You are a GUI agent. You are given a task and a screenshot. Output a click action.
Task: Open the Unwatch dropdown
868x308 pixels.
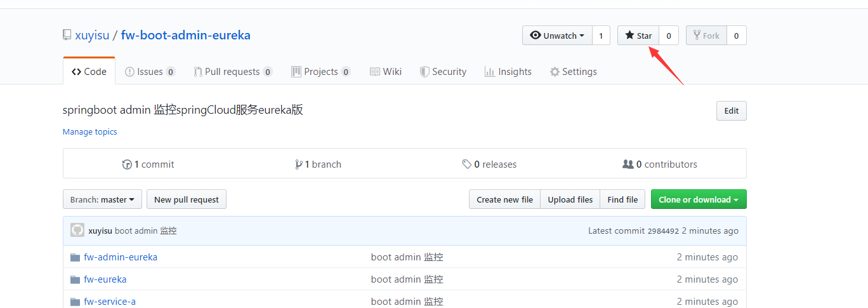557,36
